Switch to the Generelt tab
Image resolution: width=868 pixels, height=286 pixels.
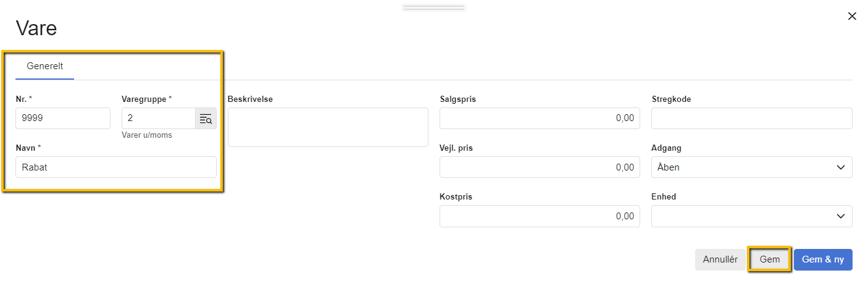coord(44,66)
